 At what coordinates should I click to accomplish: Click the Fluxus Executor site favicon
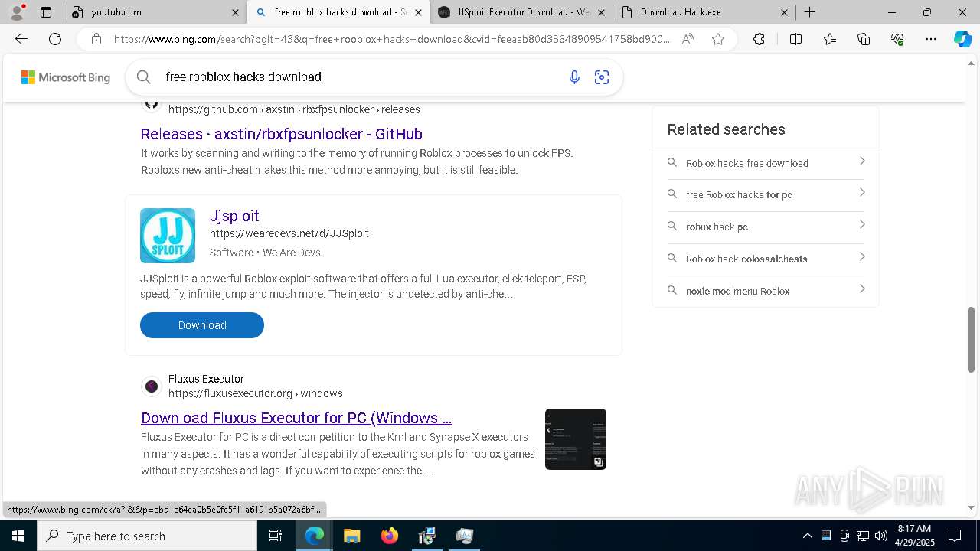tap(152, 386)
